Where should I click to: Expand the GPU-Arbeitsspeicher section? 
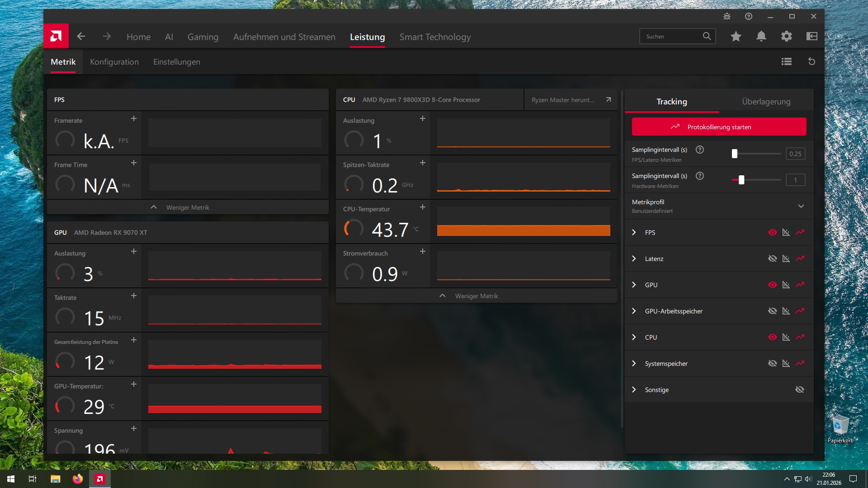click(x=634, y=311)
